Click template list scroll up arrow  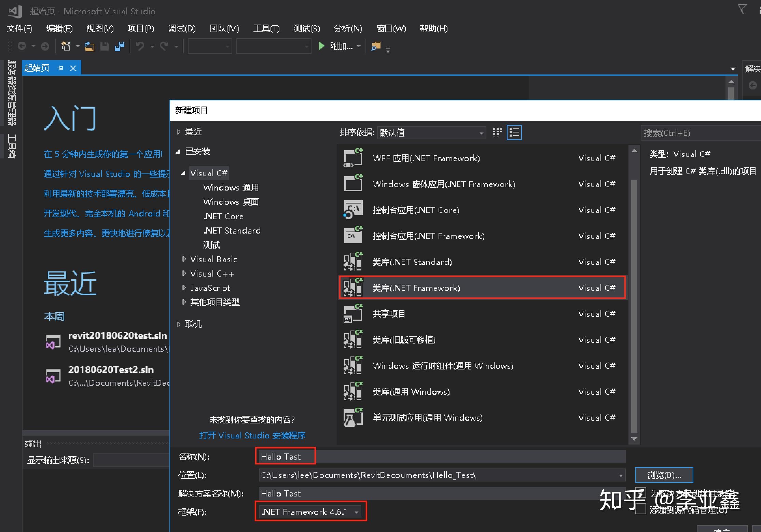634,151
